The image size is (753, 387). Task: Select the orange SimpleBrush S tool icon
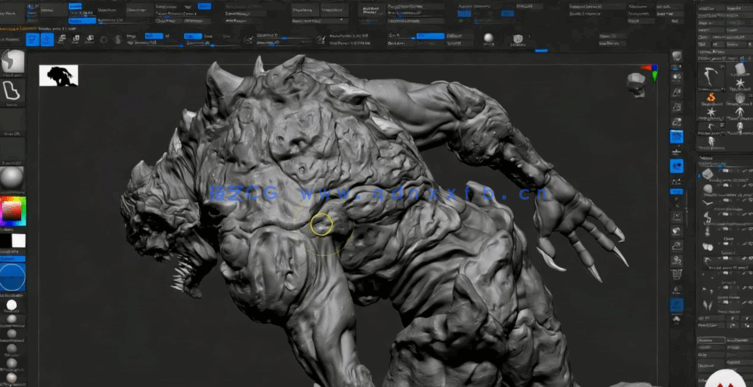point(711,97)
